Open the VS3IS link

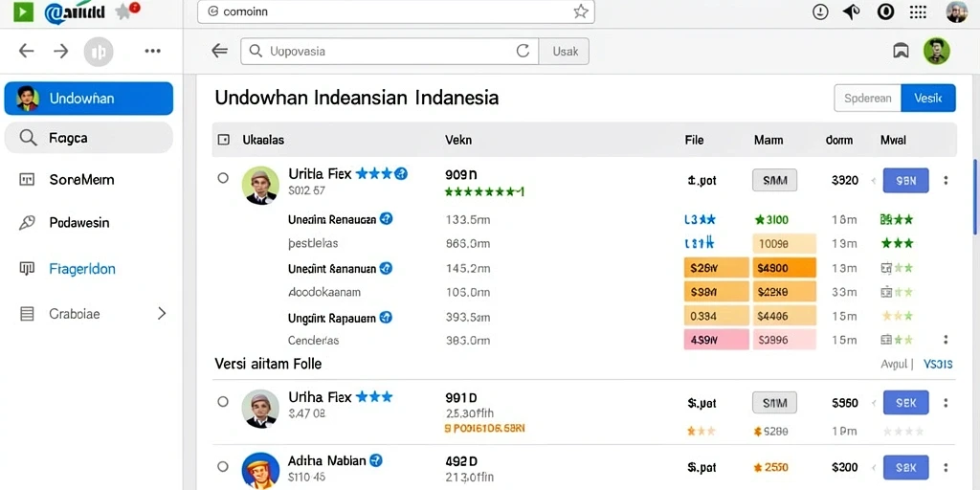pos(938,364)
